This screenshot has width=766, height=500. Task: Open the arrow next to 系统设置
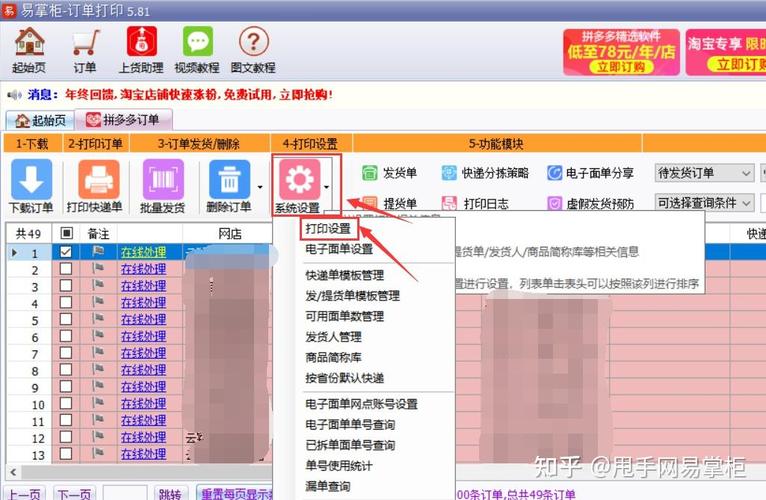point(326,187)
